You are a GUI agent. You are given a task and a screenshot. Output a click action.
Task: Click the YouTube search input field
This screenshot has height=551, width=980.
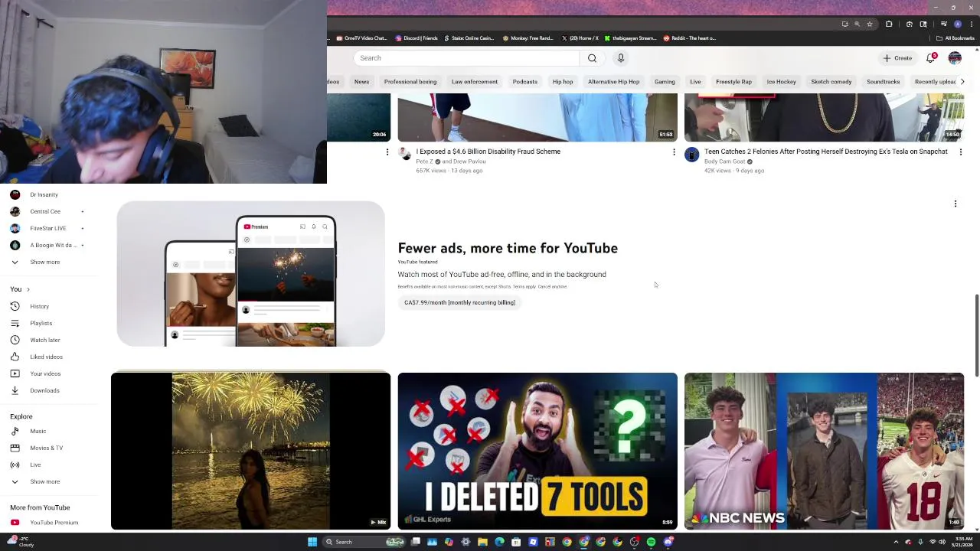[x=467, y=58]
